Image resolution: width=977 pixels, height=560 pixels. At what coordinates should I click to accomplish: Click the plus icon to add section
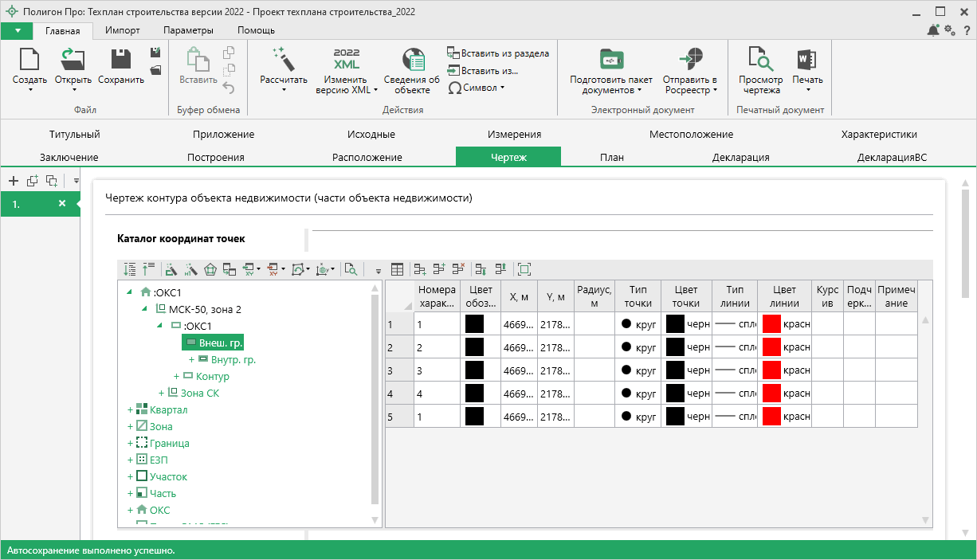pos(13,181)
